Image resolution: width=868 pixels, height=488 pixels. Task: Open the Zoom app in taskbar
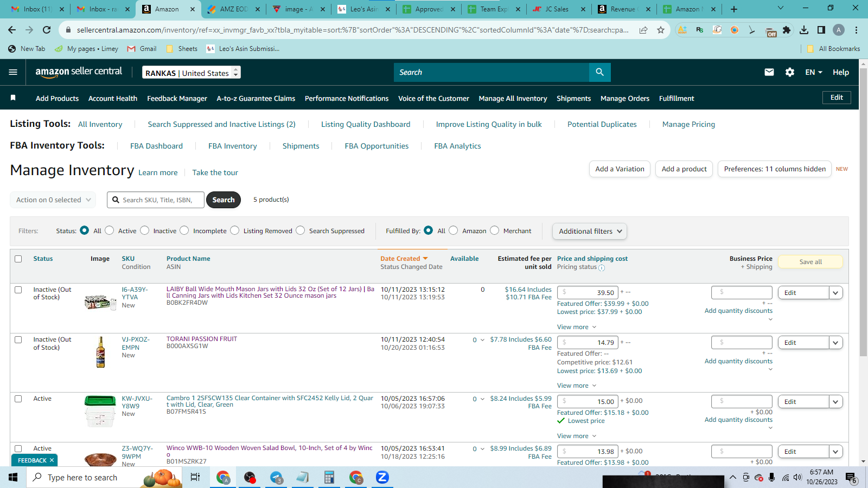point(382,477)
